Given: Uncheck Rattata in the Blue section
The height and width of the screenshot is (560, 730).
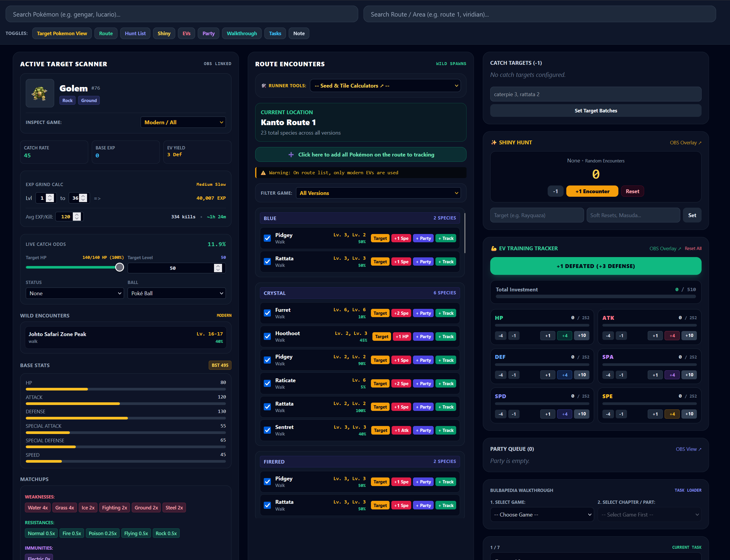Looking at the screenshot, I should coord(267,262).
